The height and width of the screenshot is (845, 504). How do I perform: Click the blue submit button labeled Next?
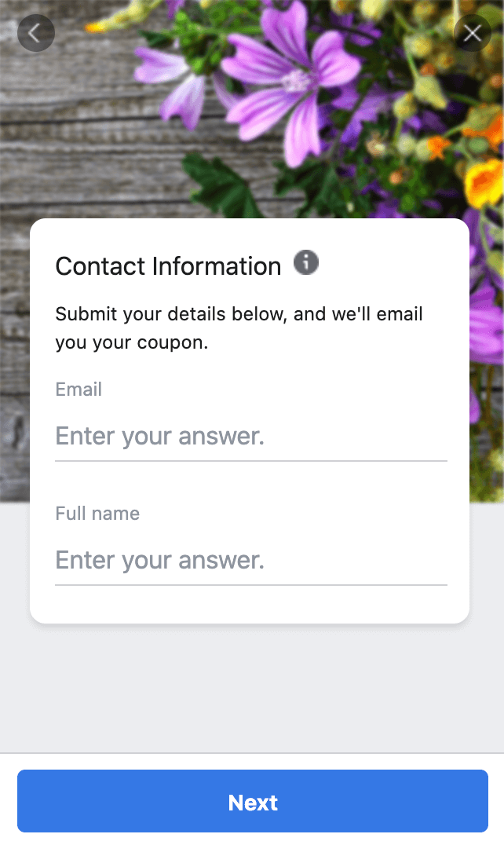252,803
